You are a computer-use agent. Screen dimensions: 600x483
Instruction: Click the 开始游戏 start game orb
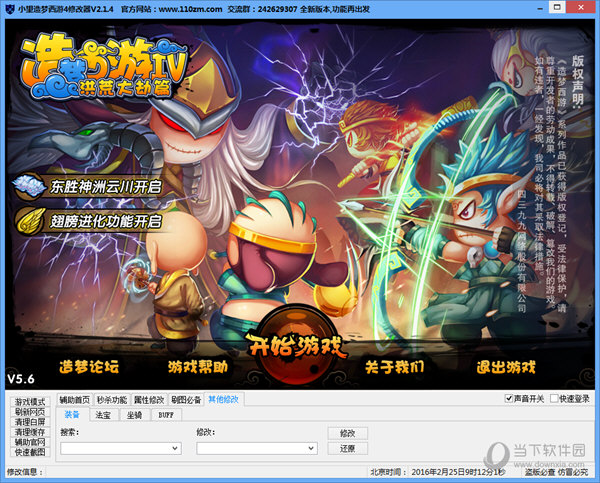296,345
